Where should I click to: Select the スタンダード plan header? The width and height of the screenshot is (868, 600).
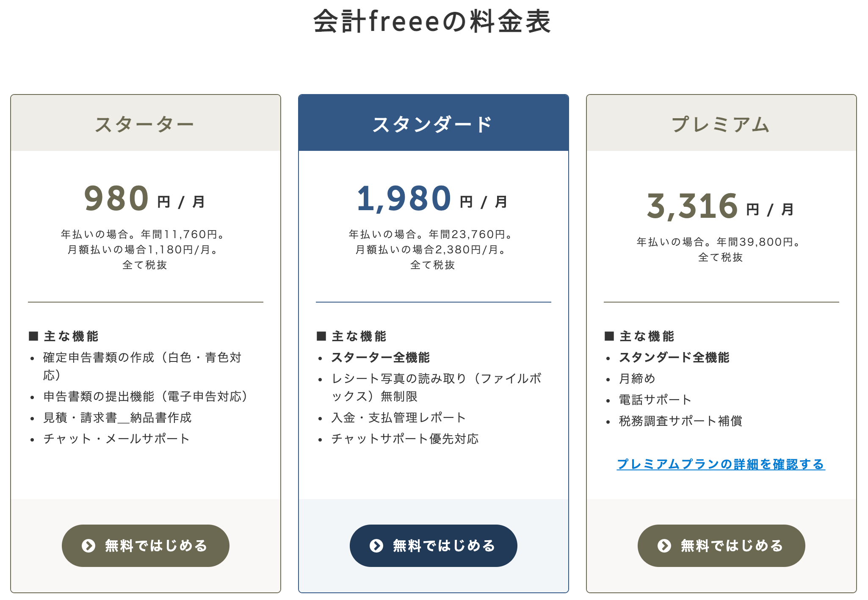(434, 123)
